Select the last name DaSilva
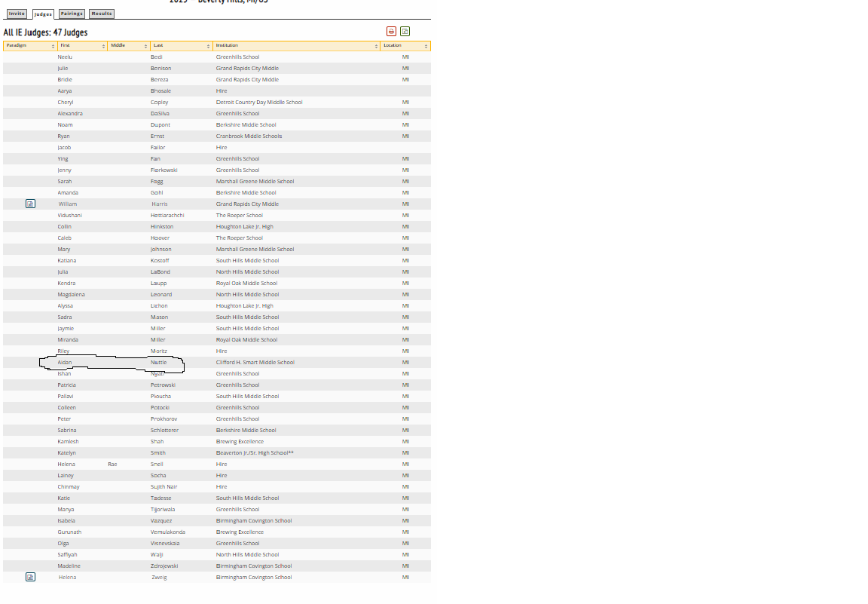This screenshot has height=604, width=868. pyautogui.click(x=160, y=114)
